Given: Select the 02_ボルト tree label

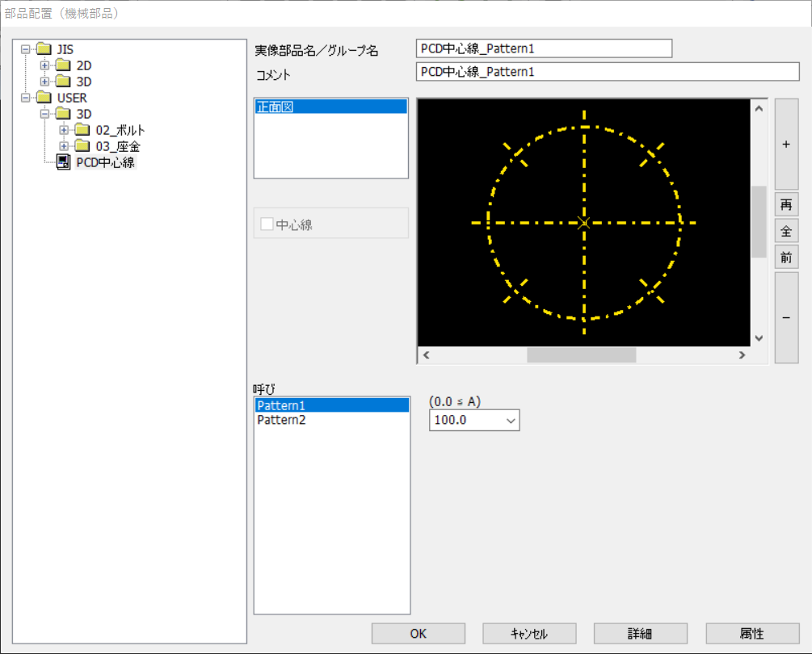Looking at the screenshot, I should coord(120,130).
